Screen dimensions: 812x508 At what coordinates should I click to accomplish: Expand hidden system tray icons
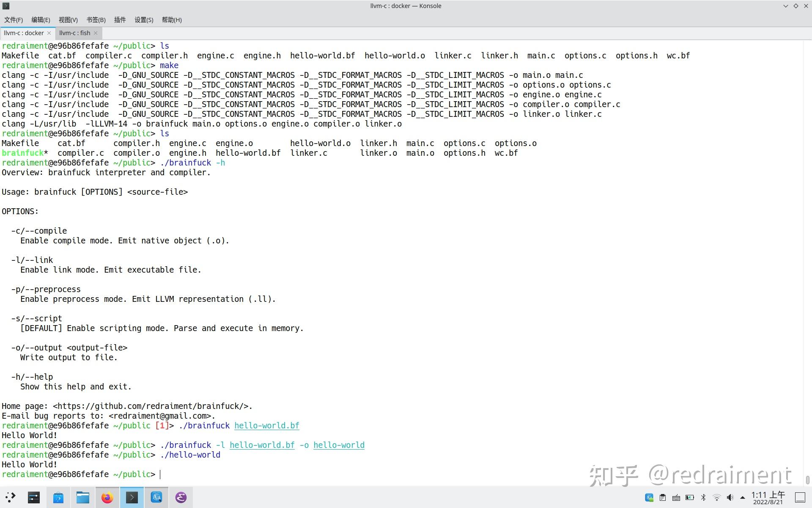(743, 497)
